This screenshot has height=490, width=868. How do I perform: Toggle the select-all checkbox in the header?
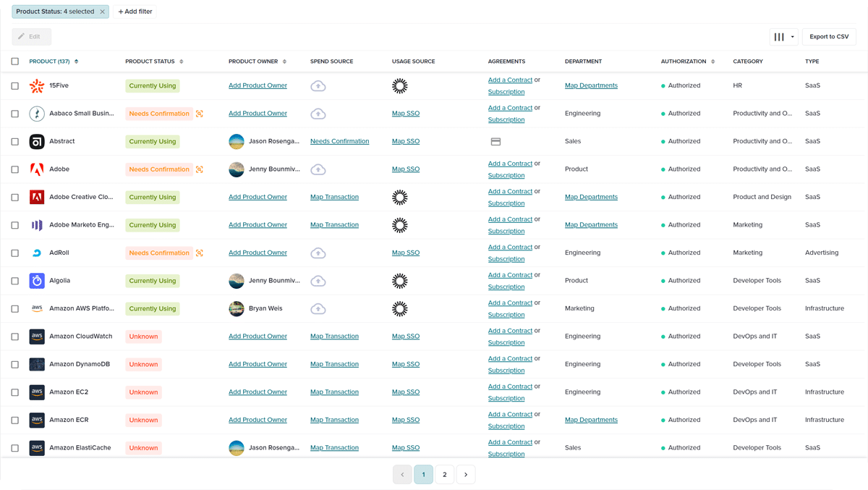click(x=15, y=62)
